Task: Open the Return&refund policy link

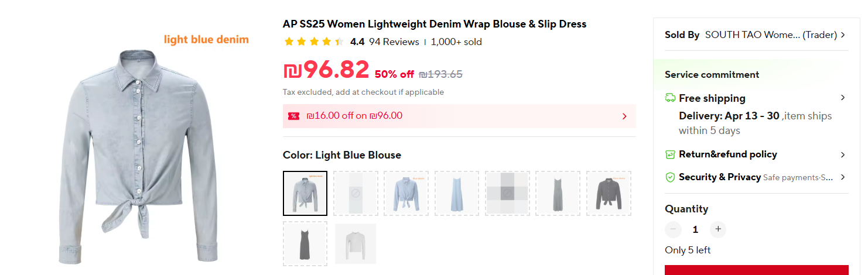Action: pos(727,154)
